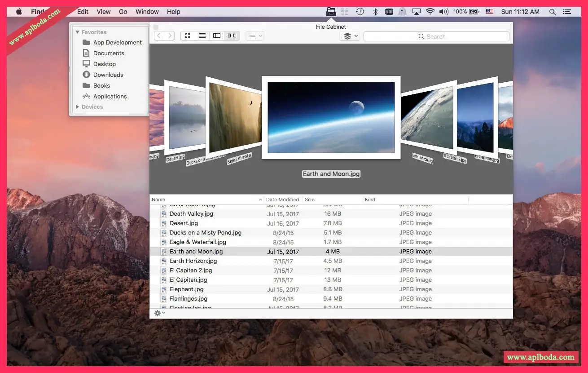Screen dimensions: 588x373
Task: Collapse the Favorites section
Action: (78, 32)
